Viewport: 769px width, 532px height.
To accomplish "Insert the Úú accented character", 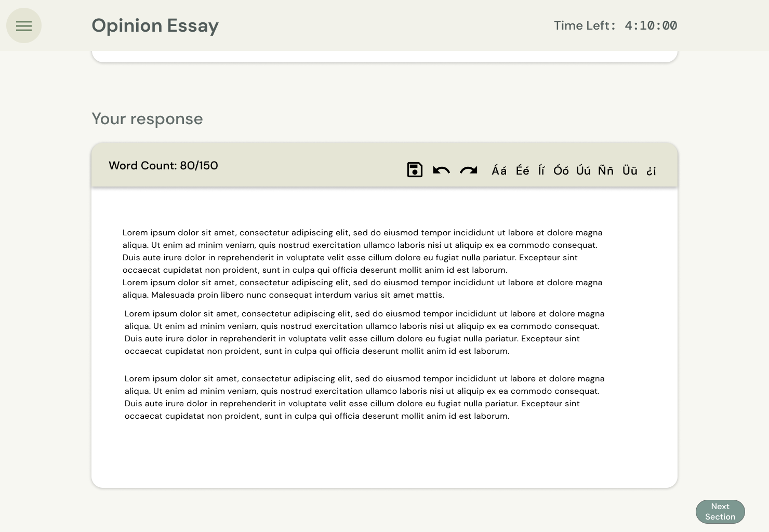I will point(583,170).
